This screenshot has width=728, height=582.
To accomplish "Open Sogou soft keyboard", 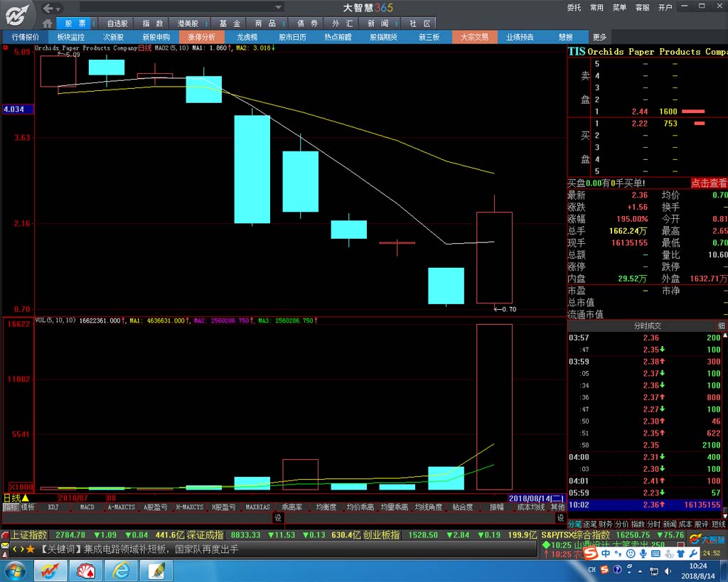I will tap(655, 554).
